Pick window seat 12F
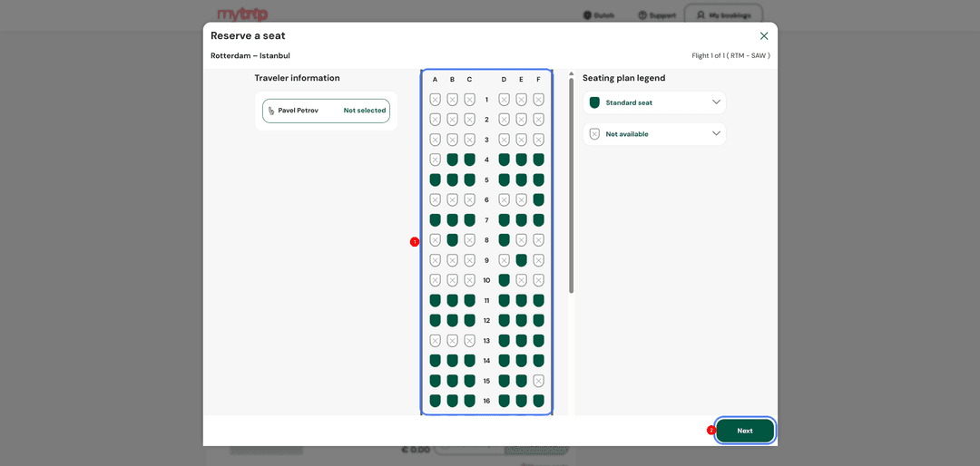This screenshot has height=466, width=980. [538, 320]
